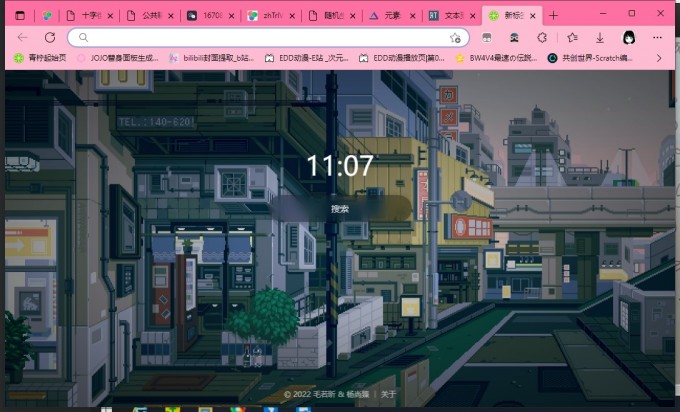The width and height of the screenshot is (680, 412).
Task: Open the split screen toolbar icon
Action: (487, 38)
